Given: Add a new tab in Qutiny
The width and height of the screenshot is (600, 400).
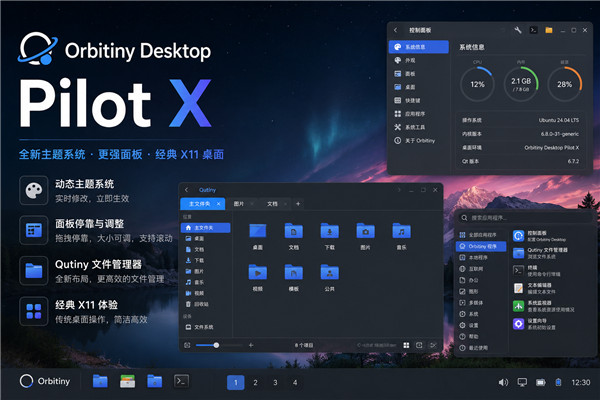Looking at the screenshot, I should click(x=298, y=204).
